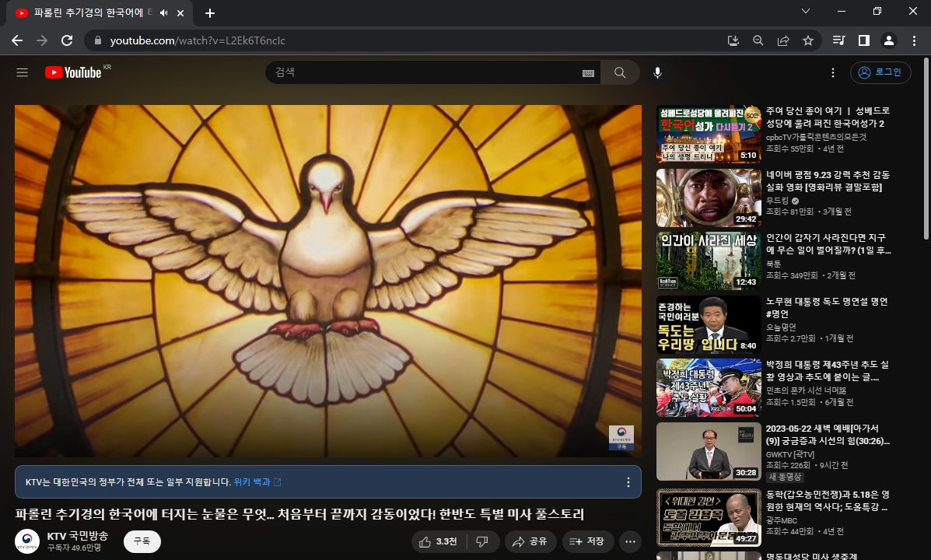The width and height of the screenshot is (931, 560).
Task: Open the KTV 국민방송 channel avatar
Action: coord(27,541)
